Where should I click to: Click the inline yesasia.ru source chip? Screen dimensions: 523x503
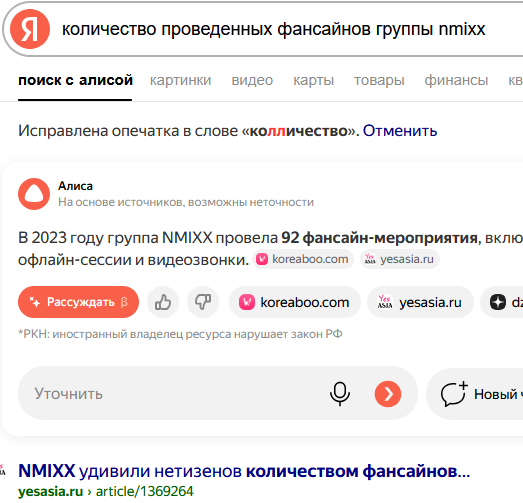400,259
